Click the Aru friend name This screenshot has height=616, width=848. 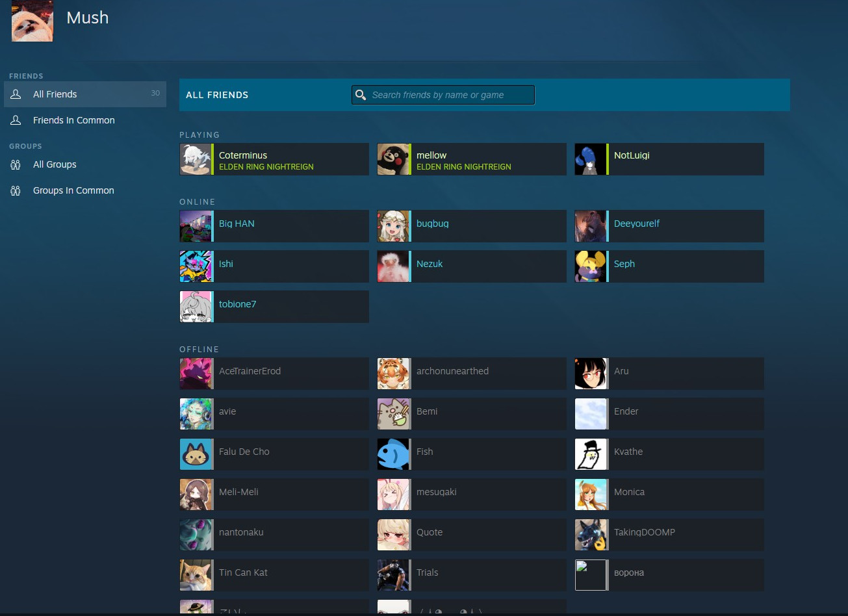click(x=621, y=371)
